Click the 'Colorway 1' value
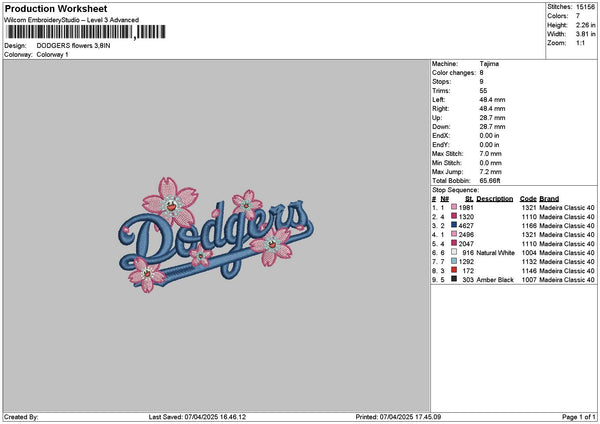 pos(52,55)
